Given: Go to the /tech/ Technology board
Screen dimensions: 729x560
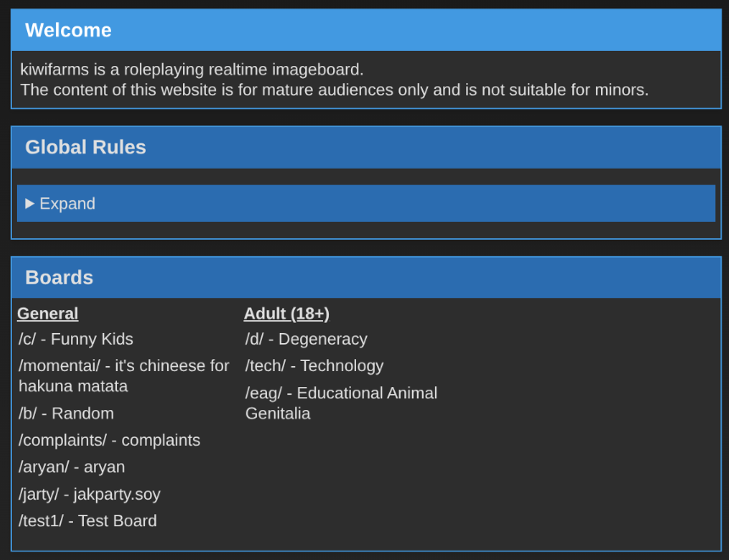Looking at the screenshot, I should click(x=314, y=366).
